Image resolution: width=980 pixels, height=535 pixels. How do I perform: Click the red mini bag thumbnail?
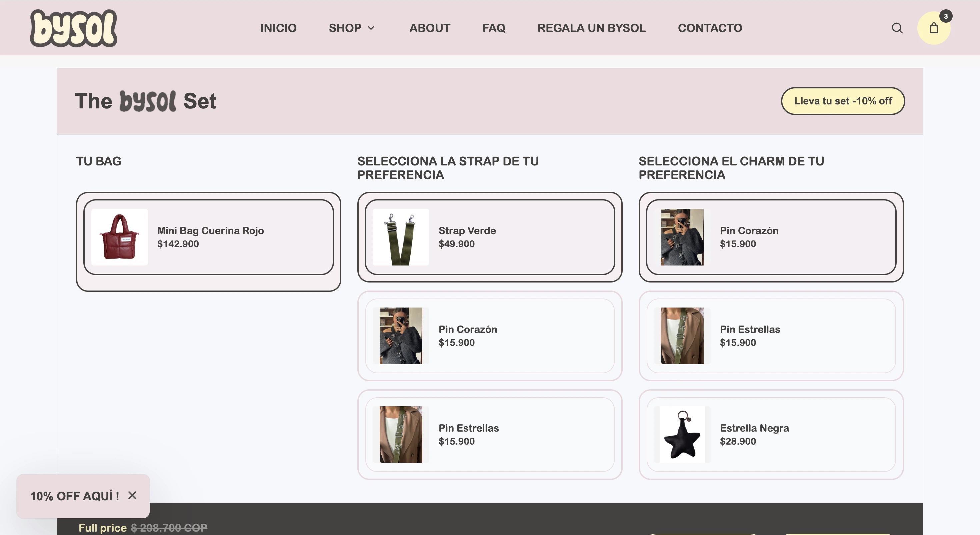(119, 237)
